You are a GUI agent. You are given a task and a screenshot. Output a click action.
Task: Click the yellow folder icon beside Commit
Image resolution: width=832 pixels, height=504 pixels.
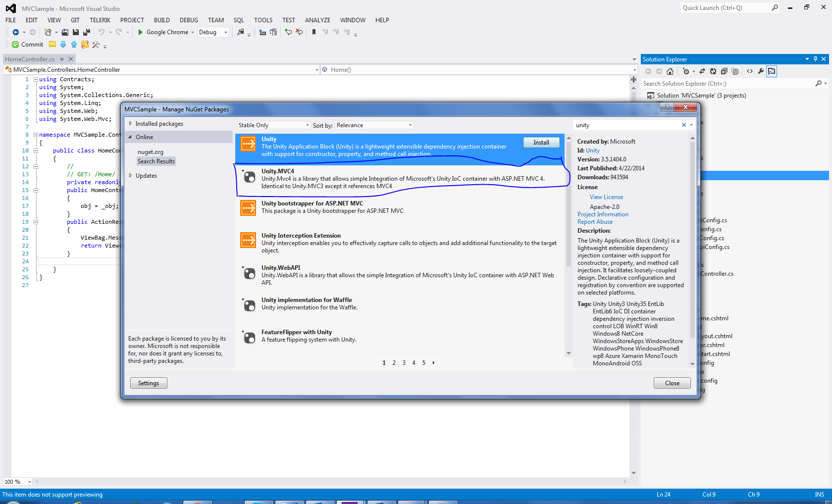52,45
